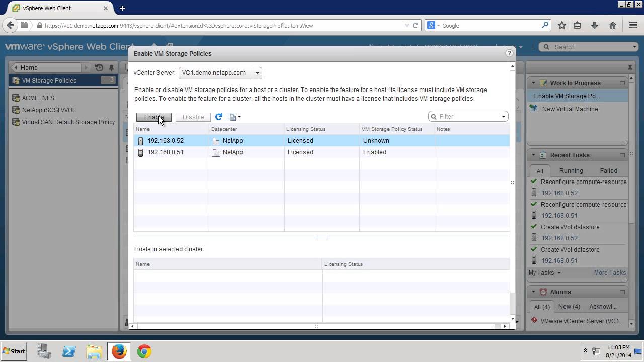Open the export list icon menu
Screen dimensions: 644x362
(x=234, y=117)
